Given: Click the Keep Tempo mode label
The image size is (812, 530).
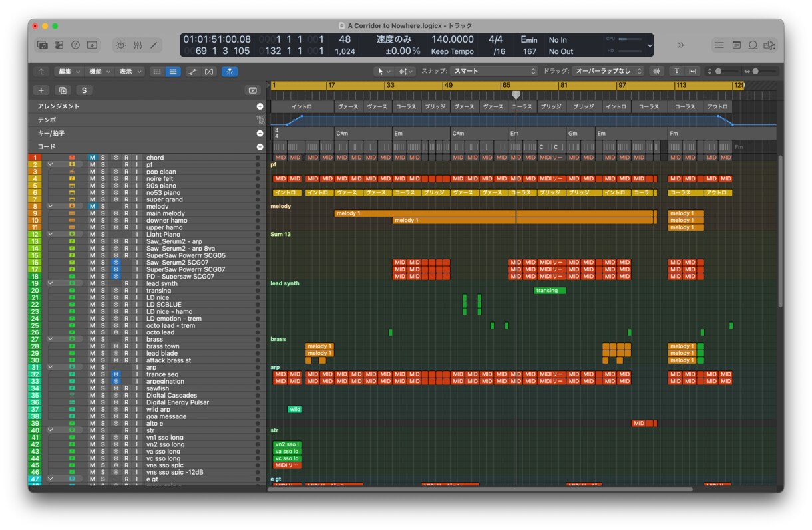Looking at the screenshot, I should point(453,51).
